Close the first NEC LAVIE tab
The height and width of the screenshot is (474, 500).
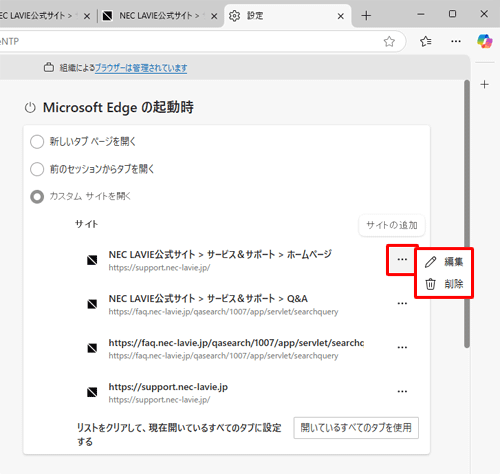[x=87, y=16]
